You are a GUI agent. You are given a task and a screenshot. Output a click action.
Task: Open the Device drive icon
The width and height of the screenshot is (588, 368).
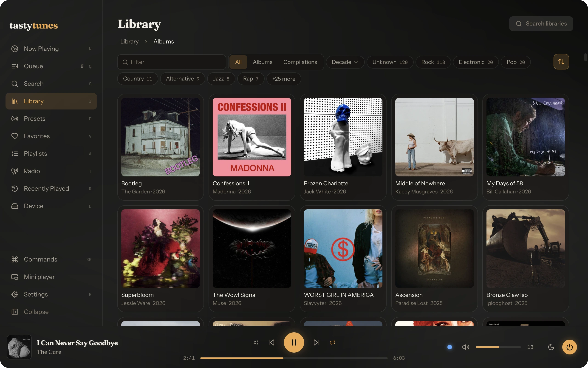tap(14, 206)
